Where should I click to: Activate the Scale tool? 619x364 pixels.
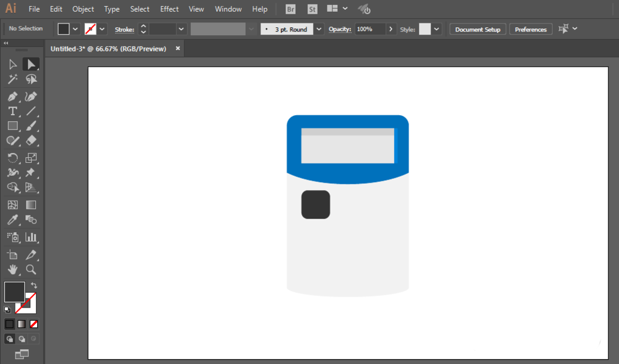[x=31, y=158]
